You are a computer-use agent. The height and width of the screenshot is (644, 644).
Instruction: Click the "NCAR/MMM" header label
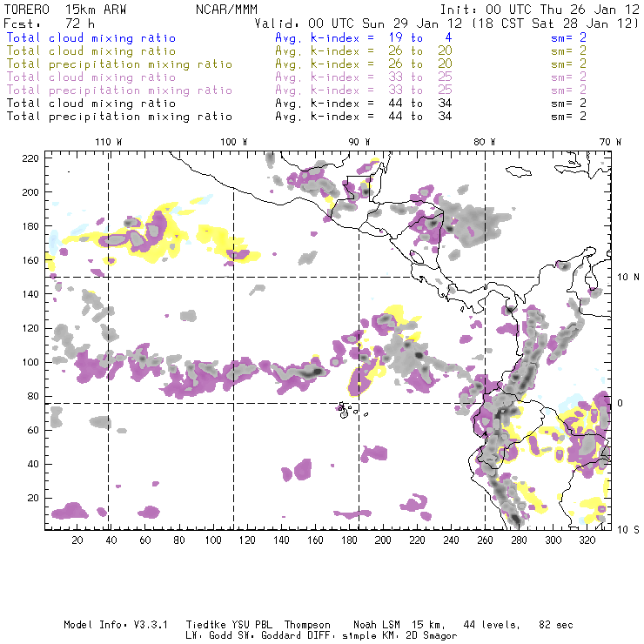click(x=226, y=10)
